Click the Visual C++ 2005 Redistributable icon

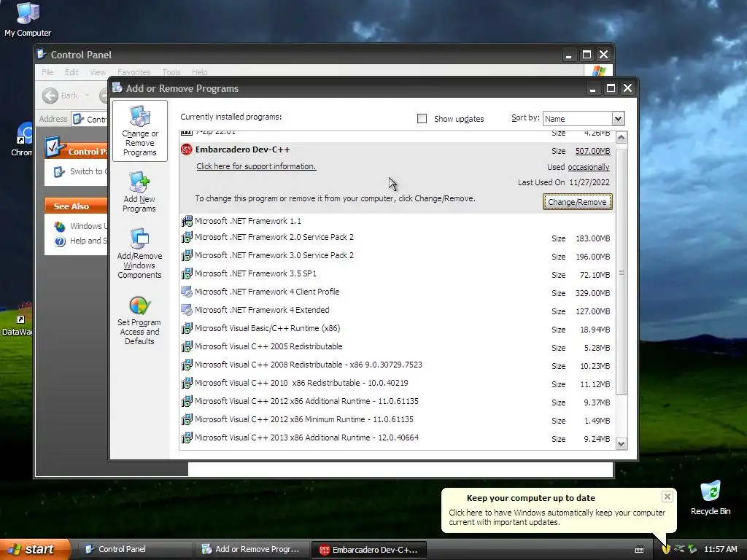pyautogui.click(x=187, y=346)
